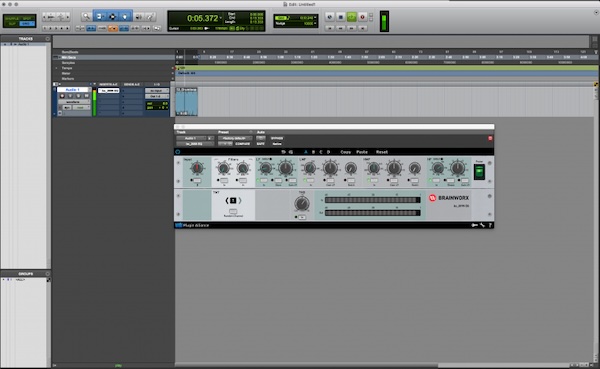
Task: Select plugin settings slot A
Action: click(x=306, y=152)
